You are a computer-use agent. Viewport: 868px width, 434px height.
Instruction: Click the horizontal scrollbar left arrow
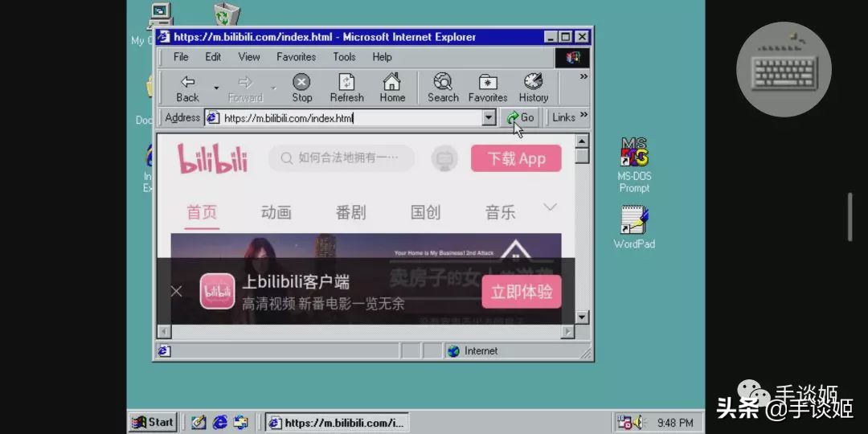[164, 331]
